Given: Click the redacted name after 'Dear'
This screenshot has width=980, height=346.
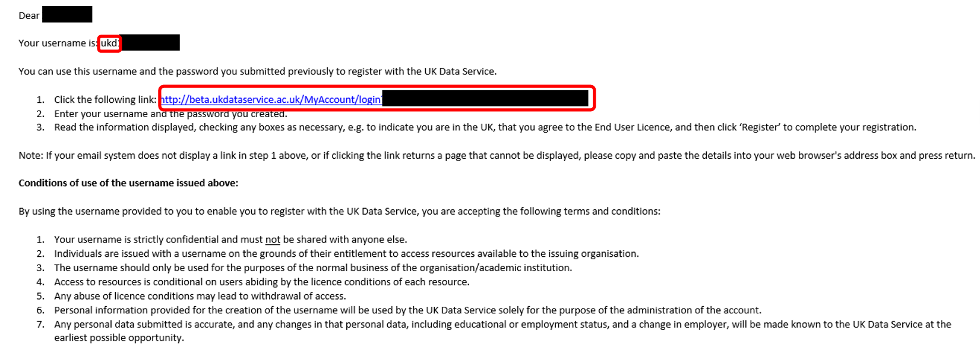Looking at the screenshot, I should 67,14.
